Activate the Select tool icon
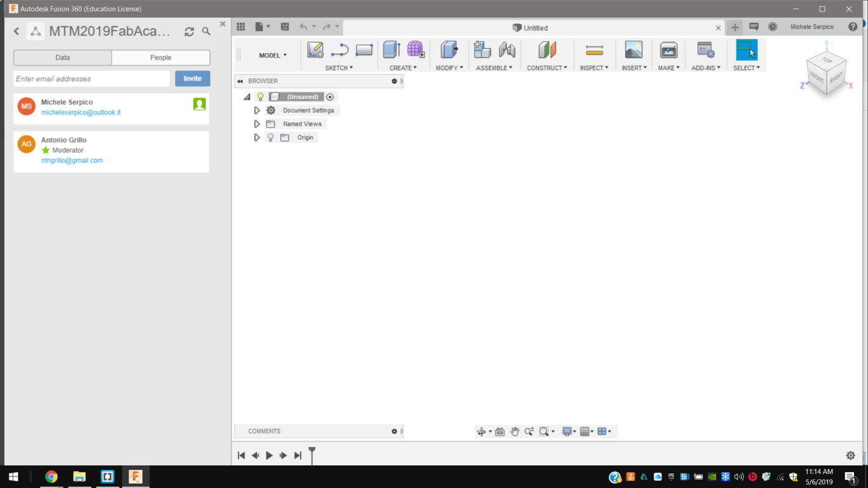 click(x=747, y=50)
